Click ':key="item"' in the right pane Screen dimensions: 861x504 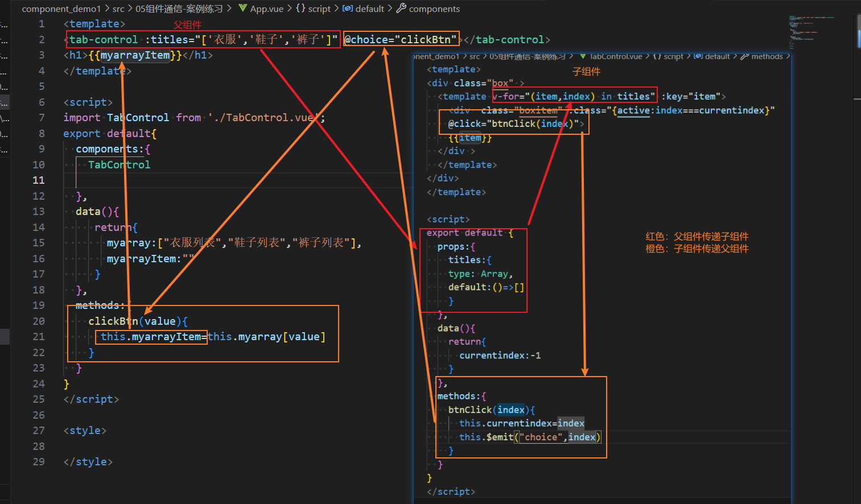click(x=691, y=97)
